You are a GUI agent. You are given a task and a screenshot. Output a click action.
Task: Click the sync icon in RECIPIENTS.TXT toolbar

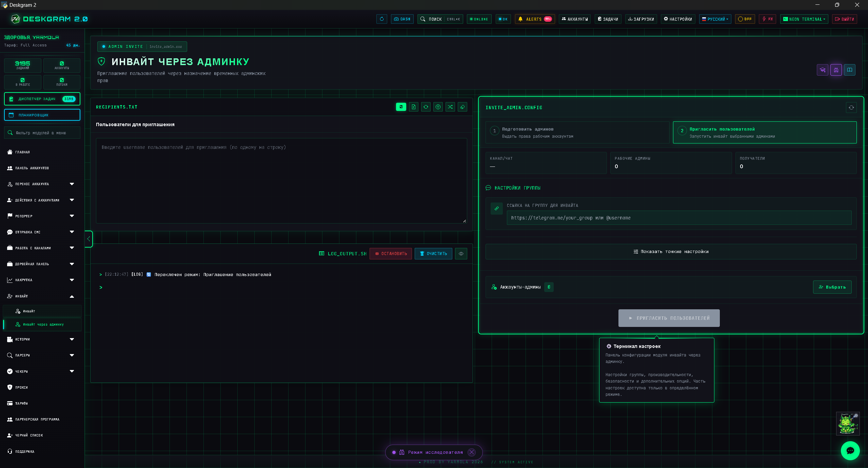click(x=426, y=107)
